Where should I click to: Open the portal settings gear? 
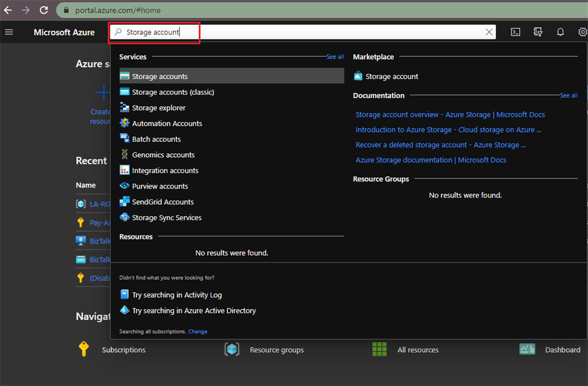[582, 32]
